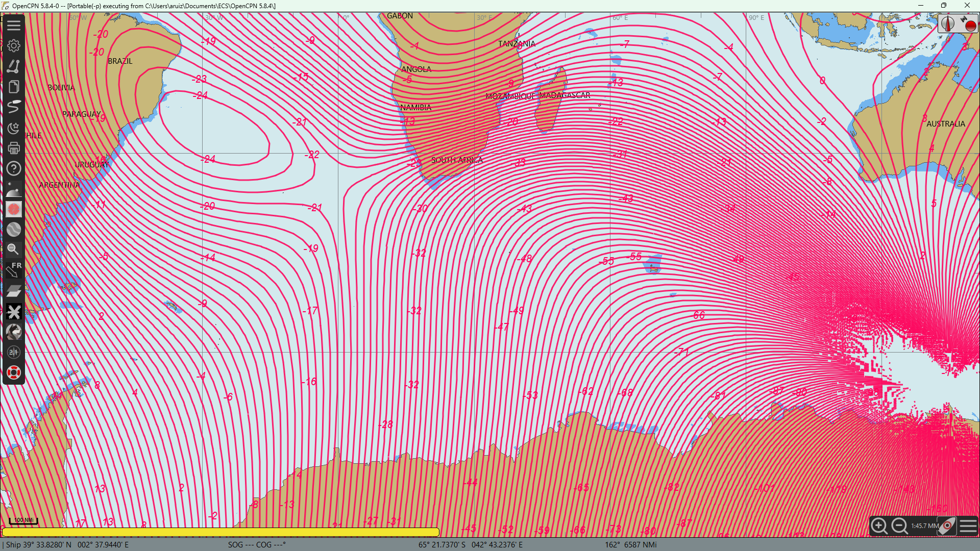Click the Print Chart icon
The height and width of the screenshot is (551, 980).
point(14,148)
